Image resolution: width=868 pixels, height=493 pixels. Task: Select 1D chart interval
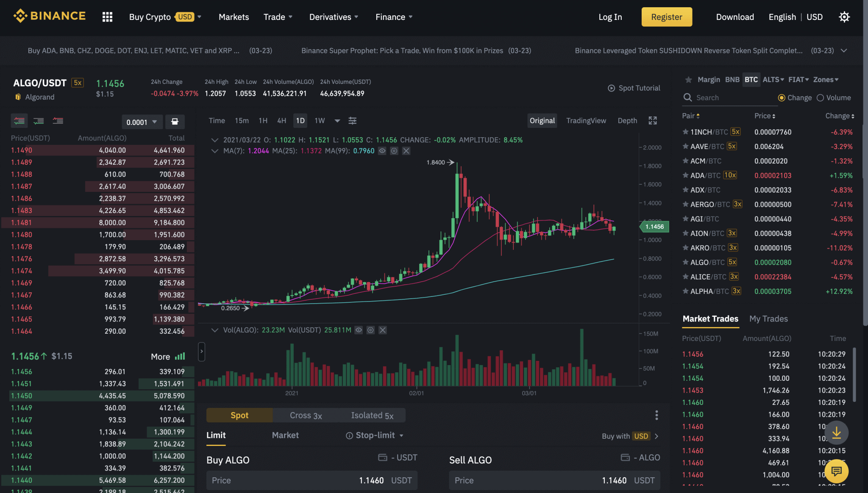pos(300,121)
